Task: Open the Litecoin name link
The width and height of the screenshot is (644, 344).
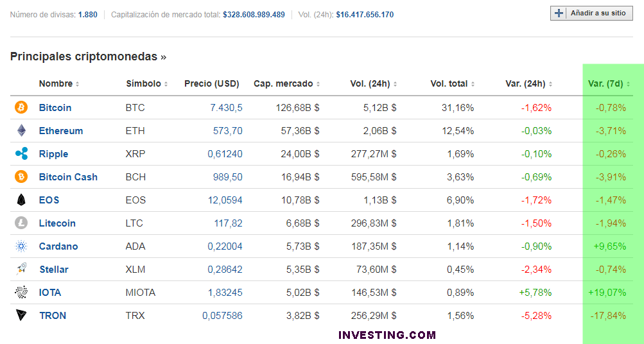Action: click(x=57, y=223)
